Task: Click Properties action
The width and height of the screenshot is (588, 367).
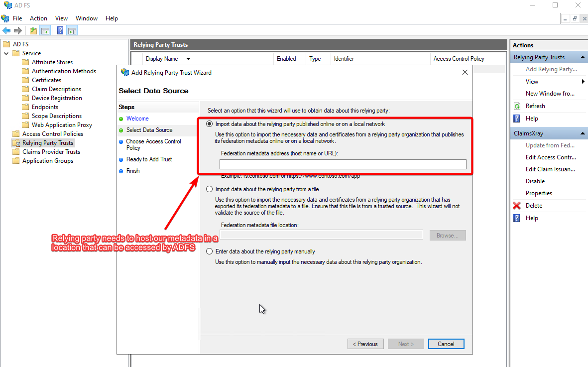Action: pos(539,193)
